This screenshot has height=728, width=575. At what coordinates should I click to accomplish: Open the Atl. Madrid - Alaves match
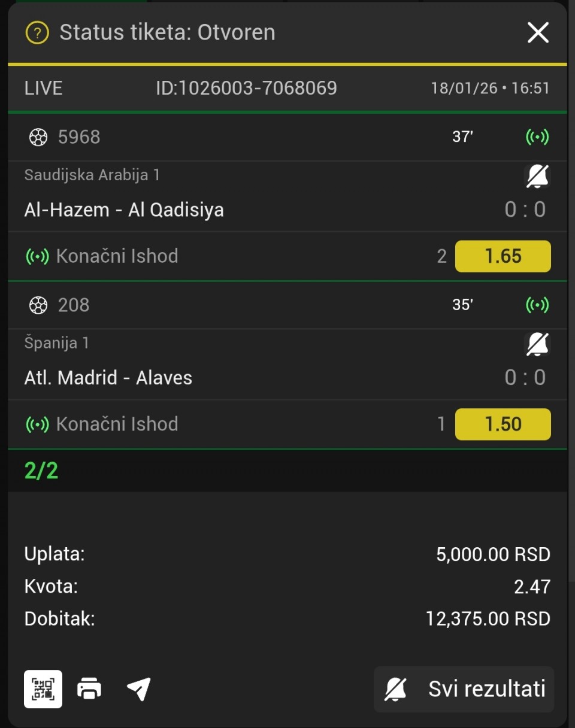click(108, 377)
